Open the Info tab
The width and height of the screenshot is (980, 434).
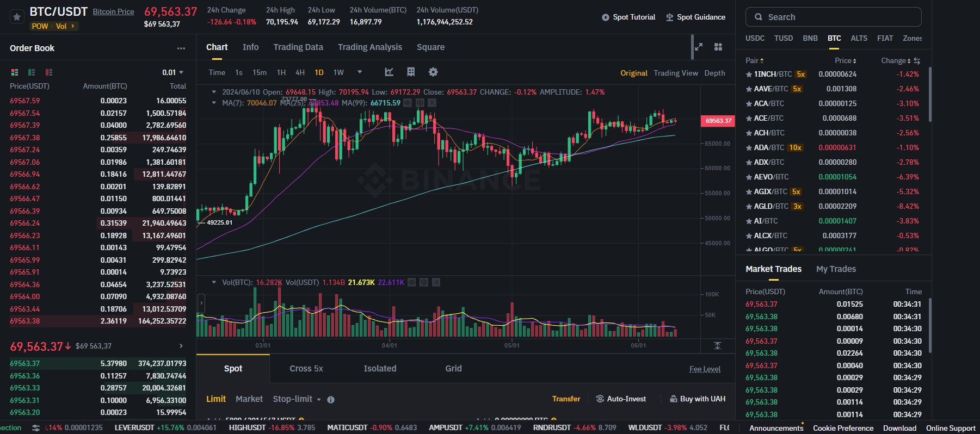250,47
